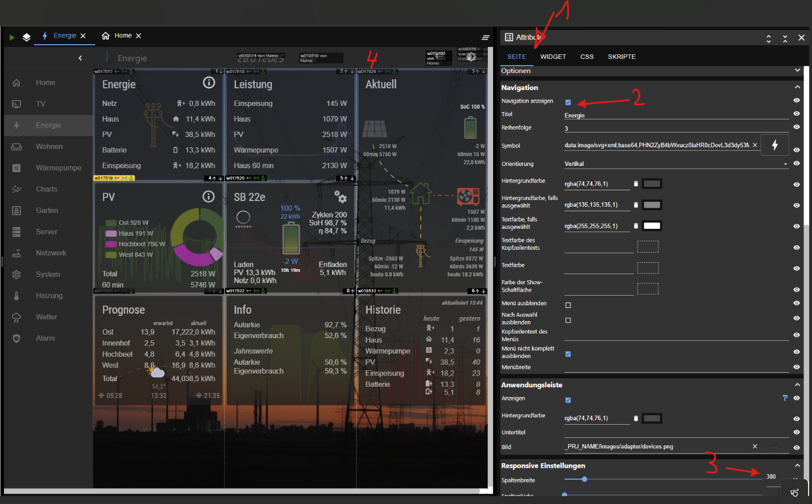Viewport: 812px width, 504px height.
Task: Open the Orientierung dropdown
Action: coord(675,164)
